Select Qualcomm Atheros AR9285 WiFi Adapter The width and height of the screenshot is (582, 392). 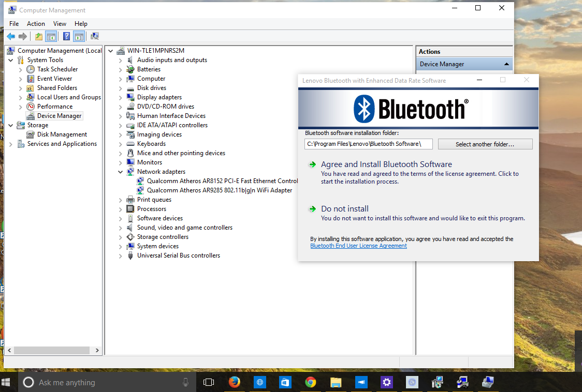(220, 190)
